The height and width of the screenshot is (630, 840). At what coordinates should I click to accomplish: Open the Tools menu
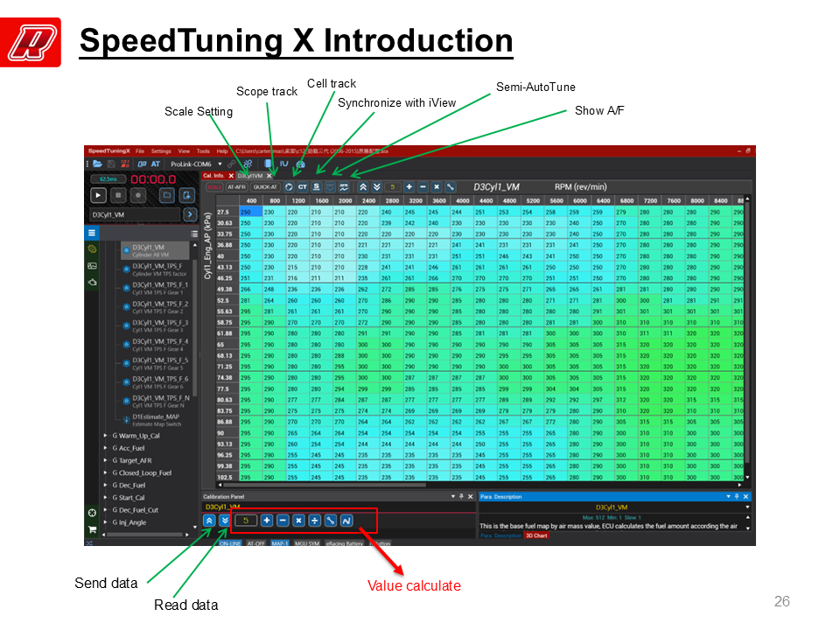(x=203, y=151)
